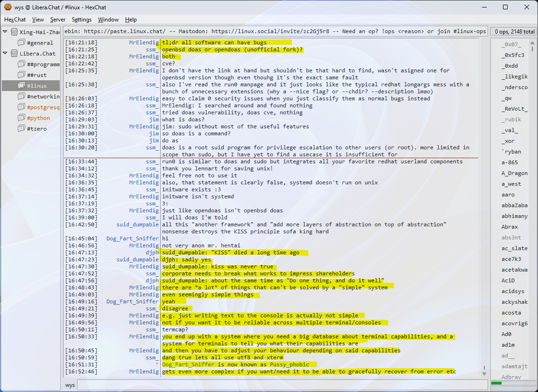This screenshot has width=538, height=392.
Task: Click the #postgresq channel icon
Action: (21, 107)
